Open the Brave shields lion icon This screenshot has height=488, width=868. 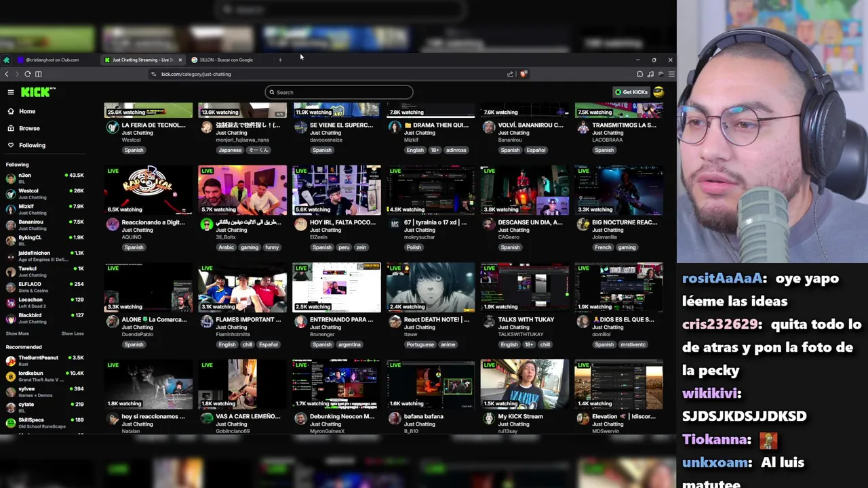[x=524, y=74]
